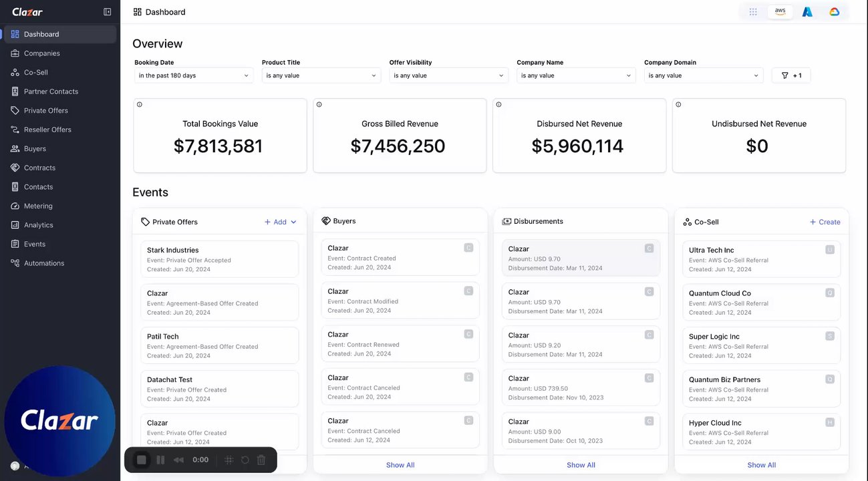Switch to Google Cloud icon
This screenshot has width=868, height=481.
(x=835, y=12)
